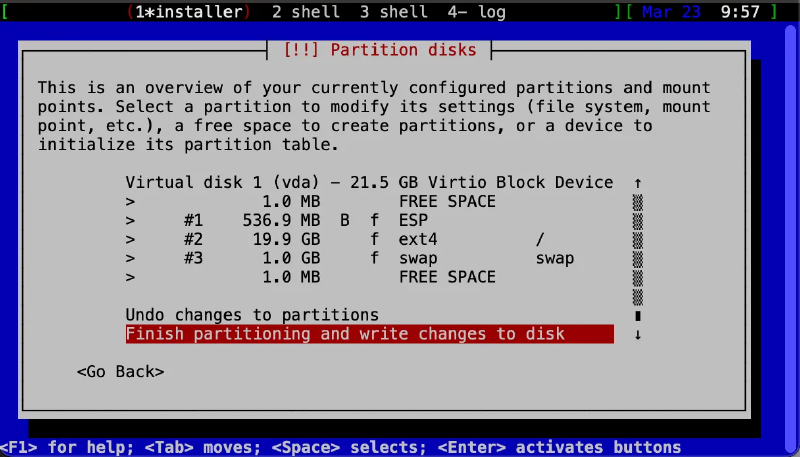This screenshot has height=457, width=800.
Task: Select the FREE SPACE entry below swap partition
Action: click(x=447, y=277)
